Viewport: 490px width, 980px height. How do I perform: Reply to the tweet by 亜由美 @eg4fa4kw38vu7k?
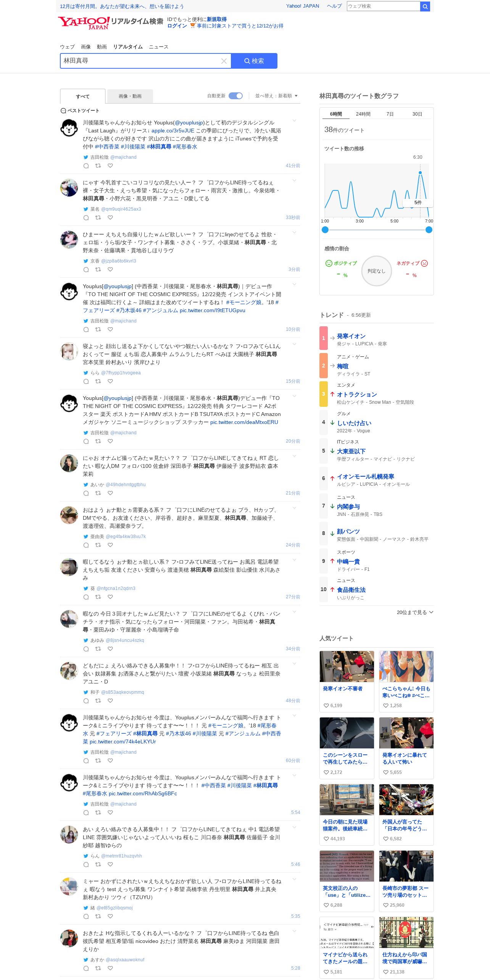click(86, 545)
